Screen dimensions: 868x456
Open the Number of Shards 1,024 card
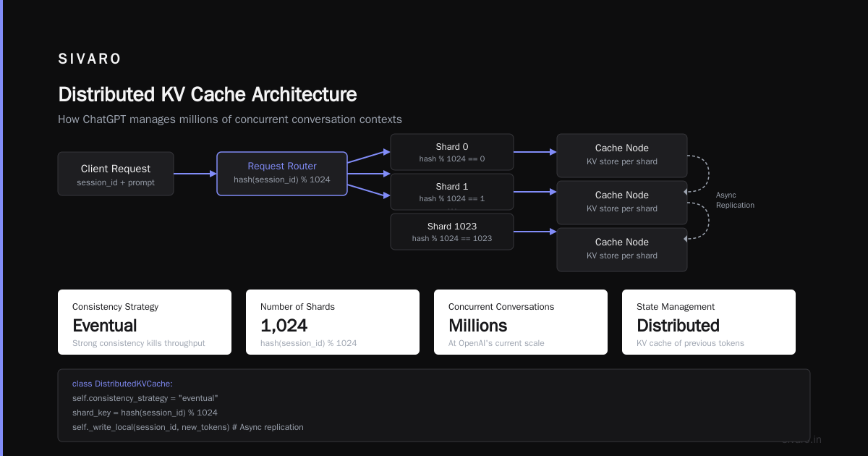point(333,322)
